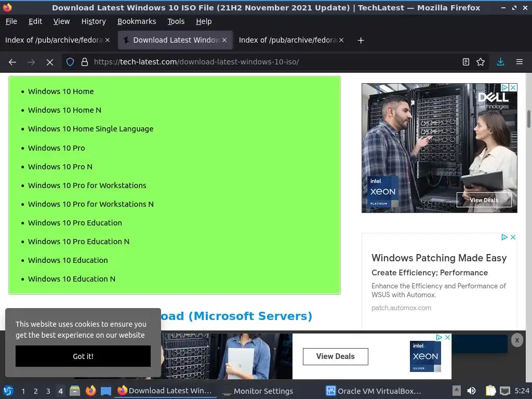Image resolution: width=532 pixels, height=399 pixels.
Task: Dismiss the bottom banner with X
Action: [x=517, y=340]
